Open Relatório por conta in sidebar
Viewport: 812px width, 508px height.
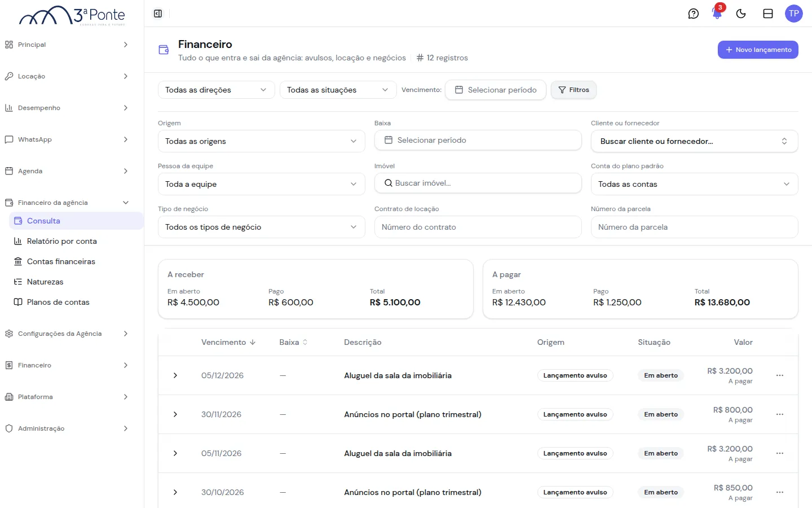pyautogui.click(x=76, y=241)
